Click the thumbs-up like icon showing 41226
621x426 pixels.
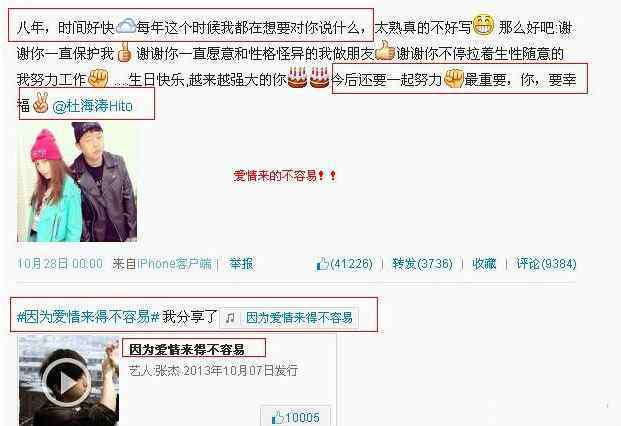[322, 264]
